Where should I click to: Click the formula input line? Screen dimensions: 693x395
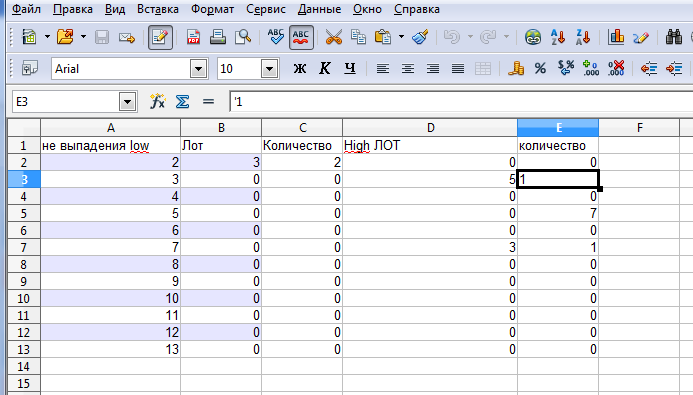click(x=461, y=102)
